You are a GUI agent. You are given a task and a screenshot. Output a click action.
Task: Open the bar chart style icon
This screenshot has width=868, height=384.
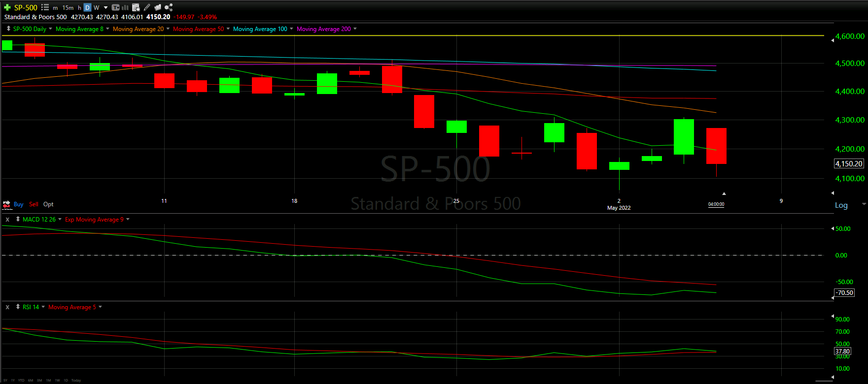point(125,7)
